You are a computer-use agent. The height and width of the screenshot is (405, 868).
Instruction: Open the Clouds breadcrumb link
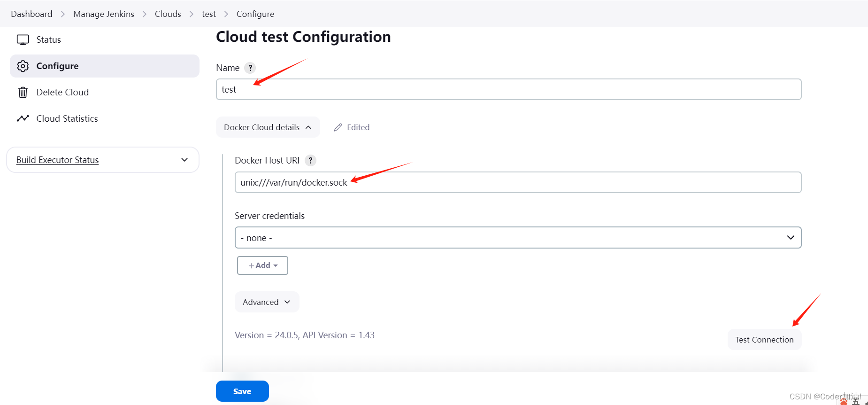click(x=168, y=14)
